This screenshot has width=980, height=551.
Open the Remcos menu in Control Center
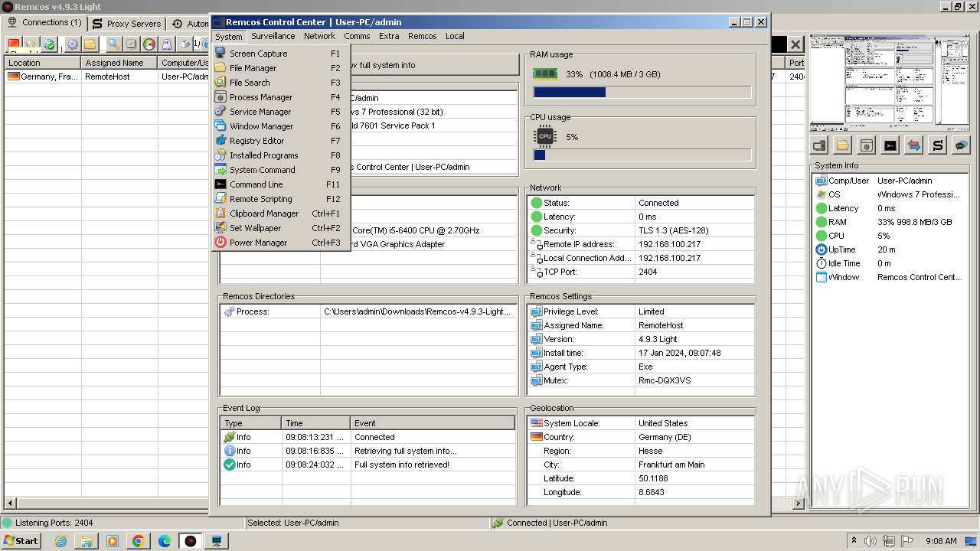tap(422, 36)
